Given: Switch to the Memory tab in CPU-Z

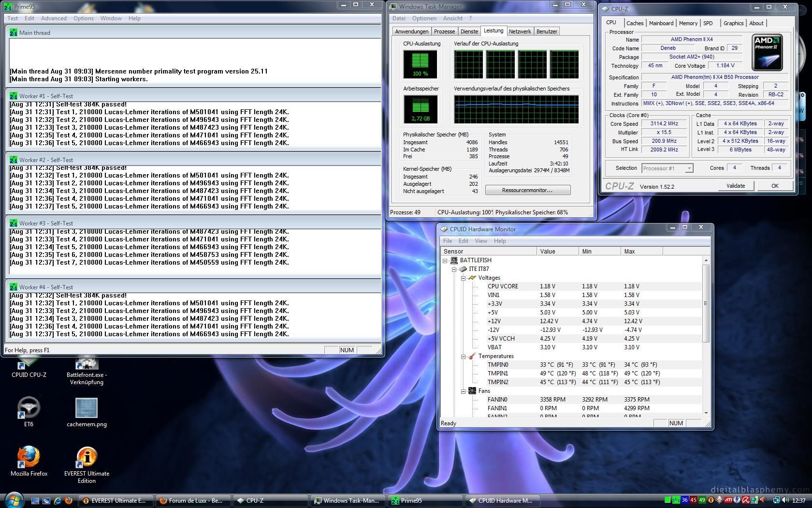Looking at the screenshot, I should (x=688, y=23).
